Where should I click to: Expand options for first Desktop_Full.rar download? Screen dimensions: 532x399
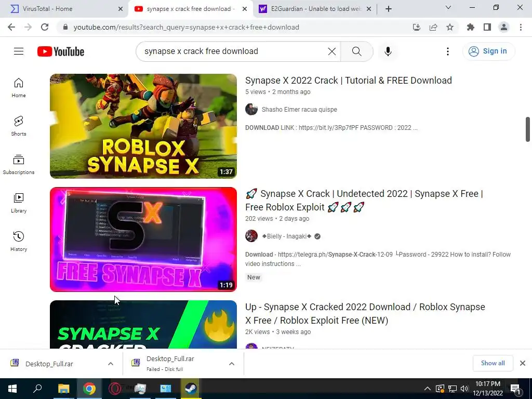point(111,364)
